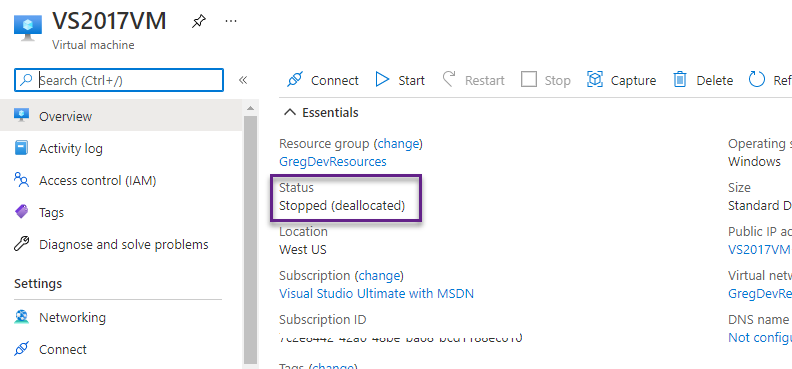
Task: Click the Not configured DNS name link
Action: [760, 337]
